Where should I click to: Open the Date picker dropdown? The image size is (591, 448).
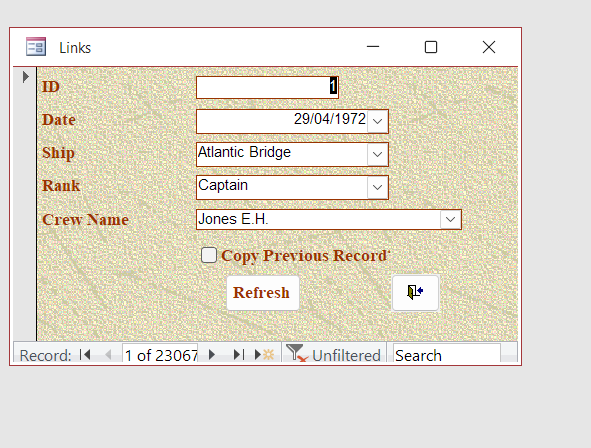pyautogui.click(x=378, y=121)
